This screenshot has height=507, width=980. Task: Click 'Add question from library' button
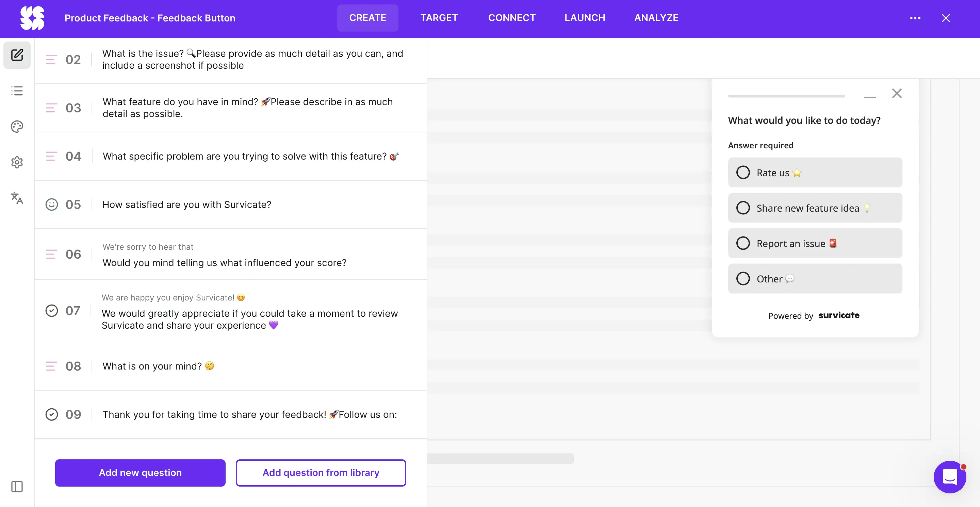pos(320,472)
